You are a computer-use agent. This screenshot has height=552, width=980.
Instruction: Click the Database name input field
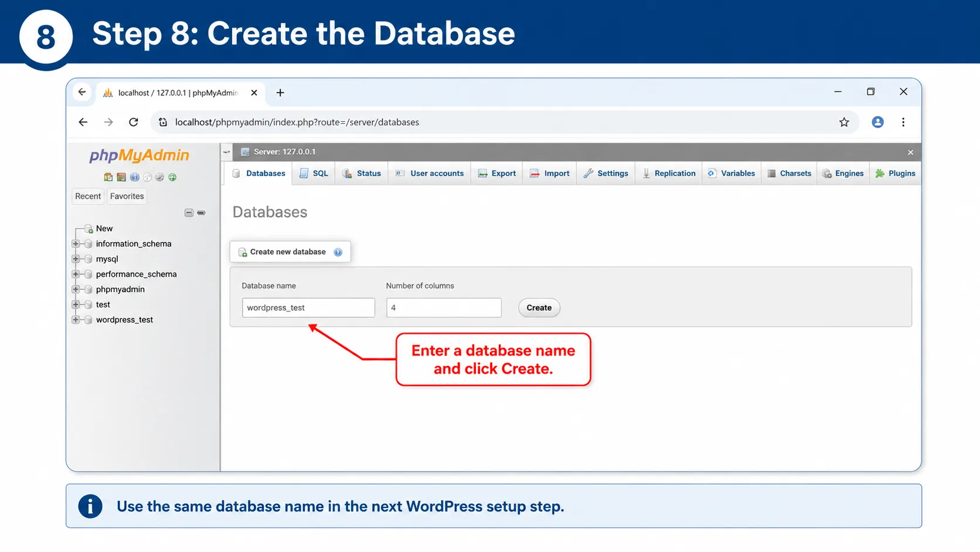308,308
